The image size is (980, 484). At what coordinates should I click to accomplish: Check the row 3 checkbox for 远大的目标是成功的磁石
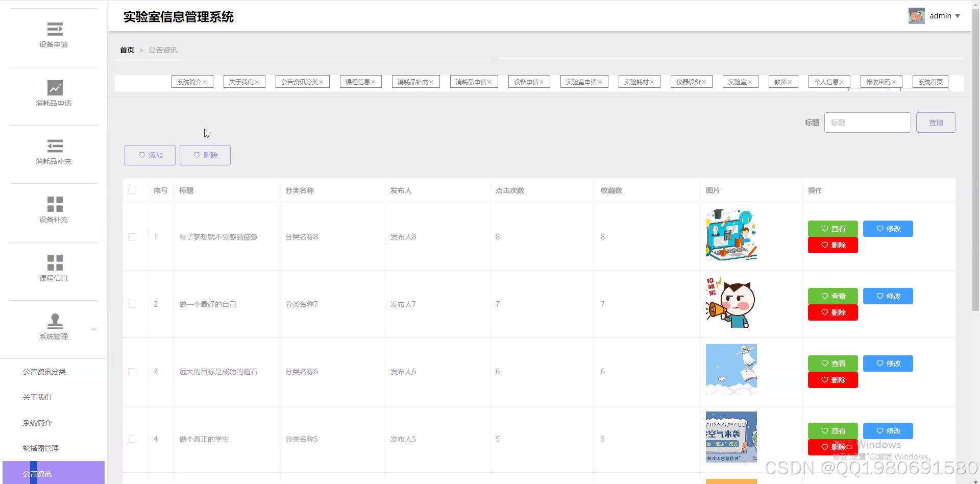(x=132, y=372)
